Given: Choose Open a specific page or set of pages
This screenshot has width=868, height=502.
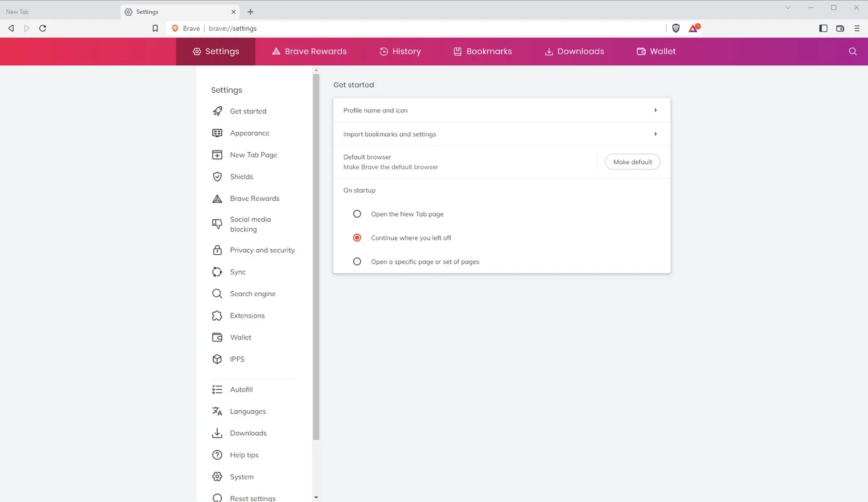Looking at the screenshot, I should click(x=357, y=262).
